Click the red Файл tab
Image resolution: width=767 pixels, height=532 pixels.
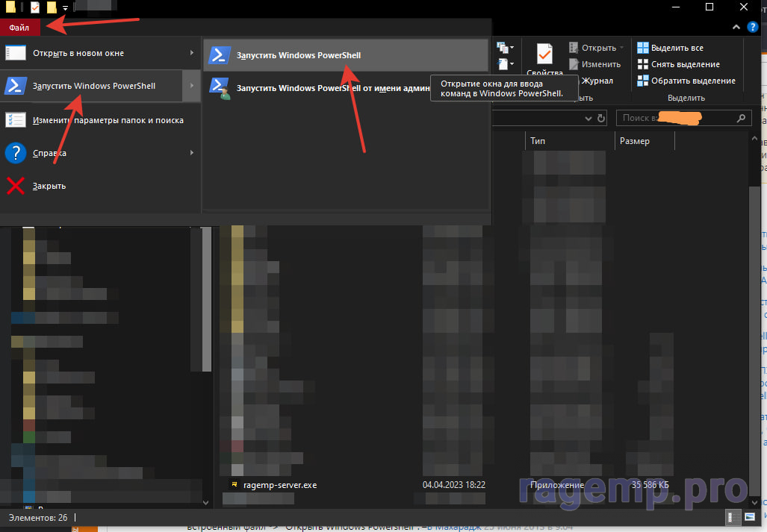click(x=19, y=28)
